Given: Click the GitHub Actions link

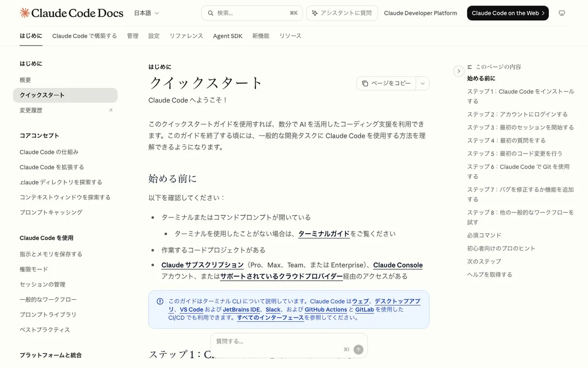Looking at the screenshot, I should (x=326, y=310).
